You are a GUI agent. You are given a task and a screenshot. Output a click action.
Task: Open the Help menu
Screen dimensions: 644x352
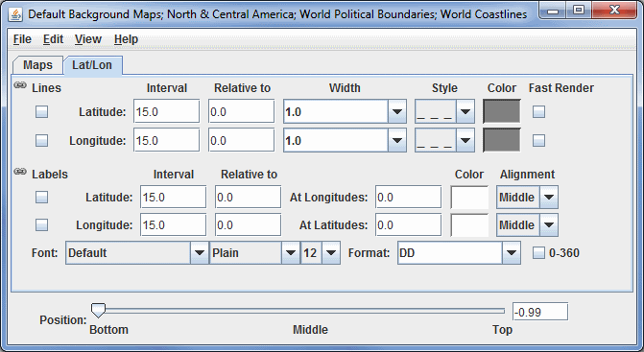pos(126,39)
